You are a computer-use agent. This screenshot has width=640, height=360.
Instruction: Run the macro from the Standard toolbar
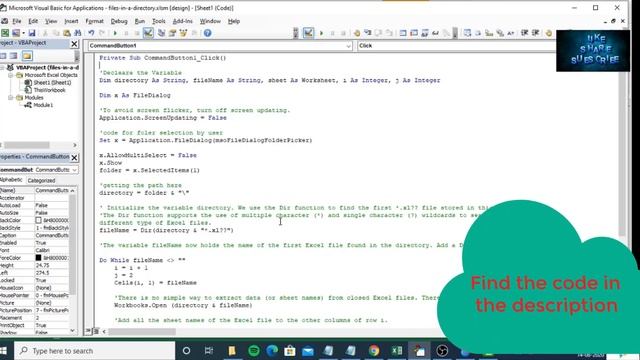(115, 33)
